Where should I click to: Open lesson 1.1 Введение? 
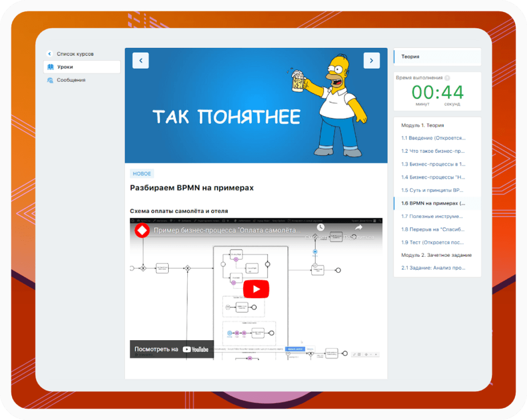point(433,138)
